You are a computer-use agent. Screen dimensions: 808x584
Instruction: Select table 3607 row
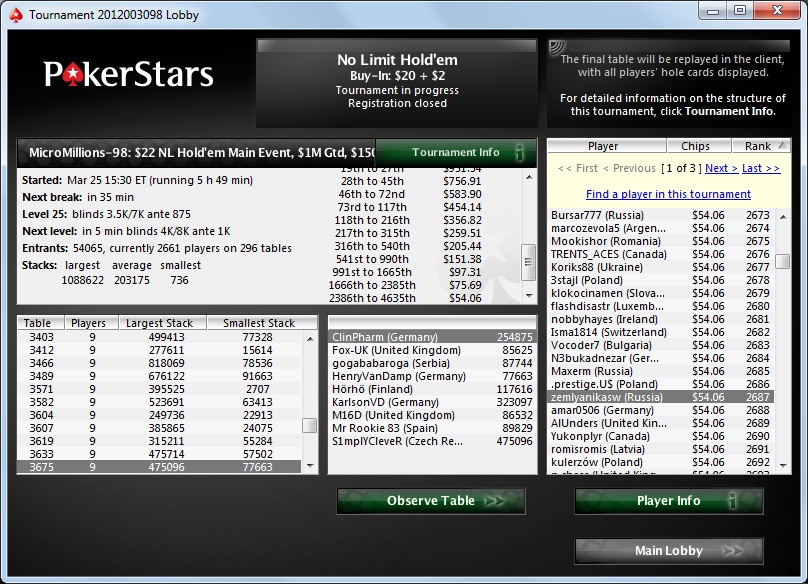[x=159, y=428]
